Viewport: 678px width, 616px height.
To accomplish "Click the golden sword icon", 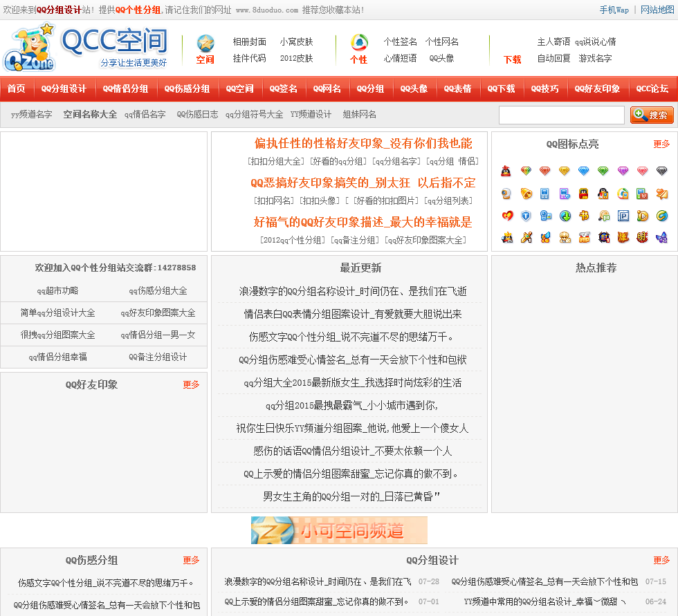I will click(x=526, y=237).
